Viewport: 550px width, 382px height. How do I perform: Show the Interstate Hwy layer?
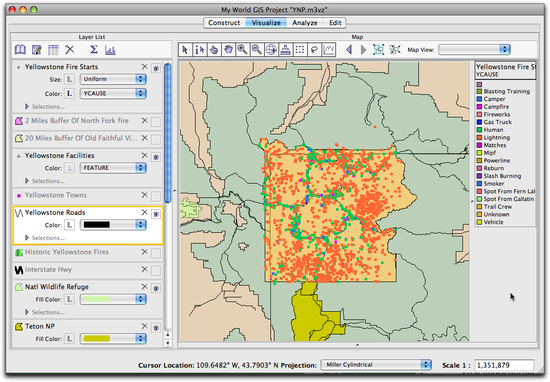click(x=156, y=270)
